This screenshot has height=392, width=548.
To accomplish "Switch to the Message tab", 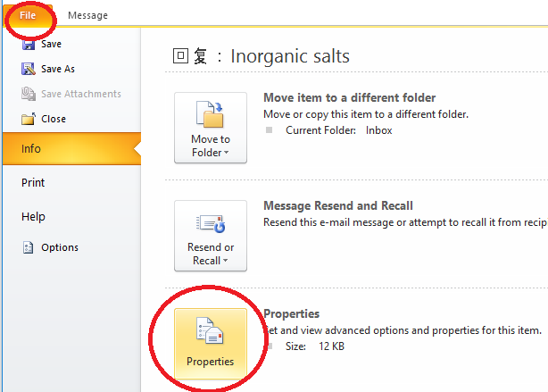I will (87, 15).
